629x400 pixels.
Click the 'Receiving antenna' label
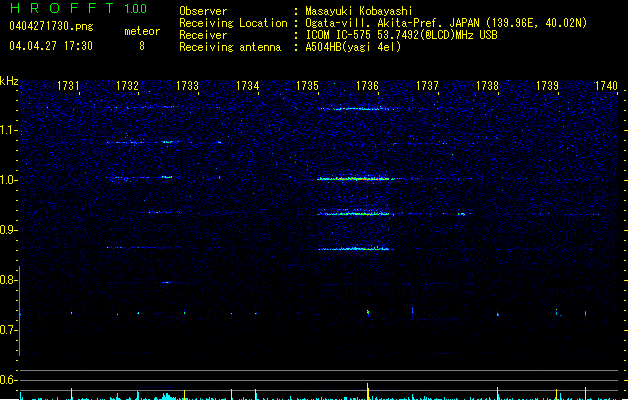(230, 47)
